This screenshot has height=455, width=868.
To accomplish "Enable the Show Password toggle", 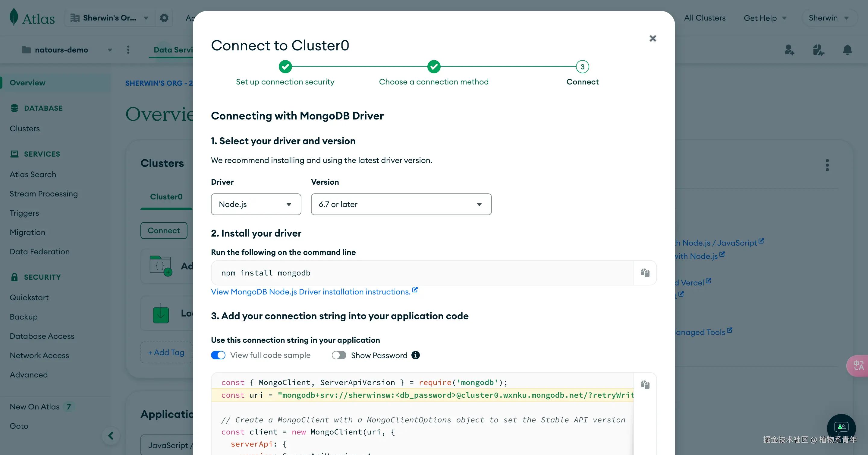I will coord(339,355).
